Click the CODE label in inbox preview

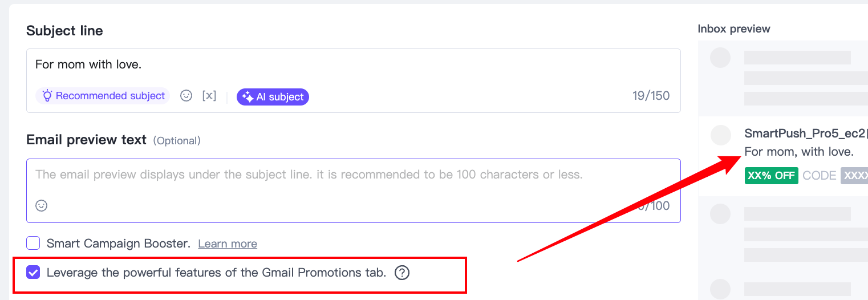click(819, 176)
